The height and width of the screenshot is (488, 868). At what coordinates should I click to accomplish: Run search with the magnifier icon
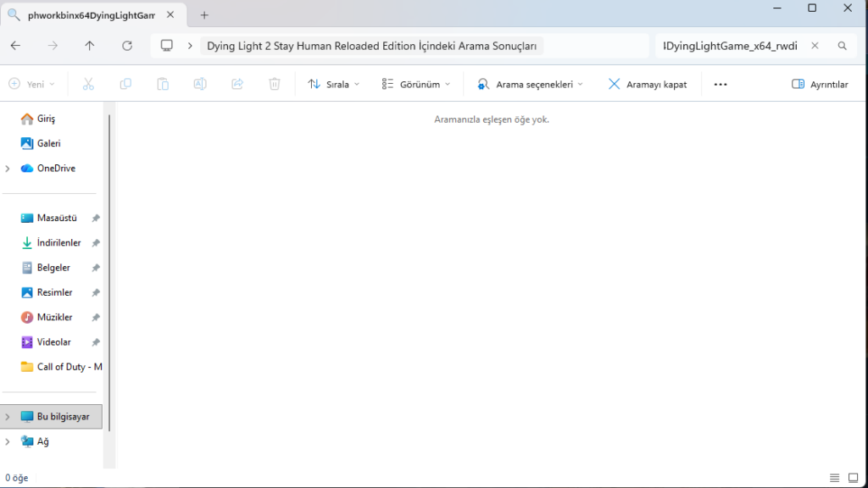842,46
